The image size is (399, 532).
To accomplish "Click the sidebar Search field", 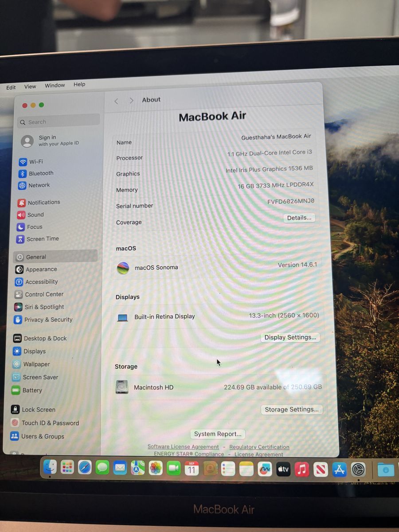I will (59, 121).
